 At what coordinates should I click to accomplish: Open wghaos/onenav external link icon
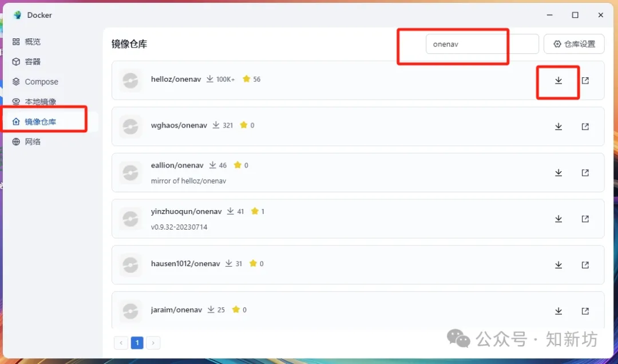coord(585,126)
